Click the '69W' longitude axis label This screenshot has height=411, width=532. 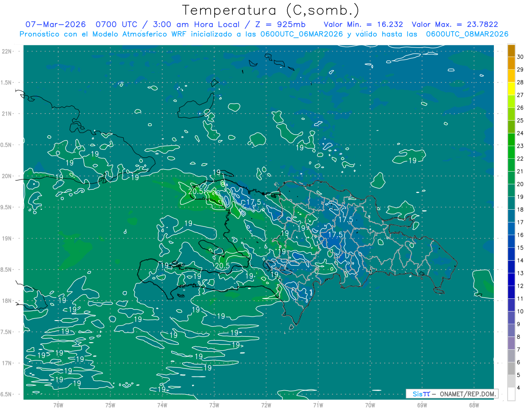422,405
